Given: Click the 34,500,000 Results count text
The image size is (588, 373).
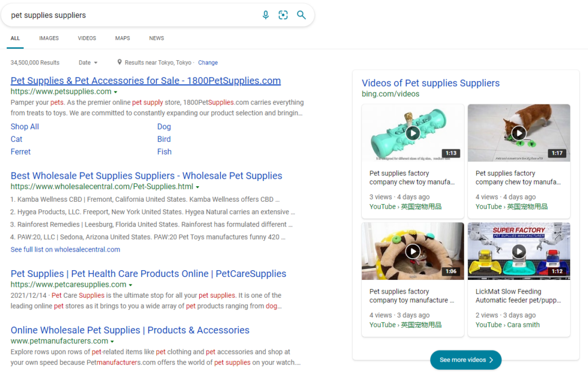Looking at the screenshot, I should click(x=35, y=63).
